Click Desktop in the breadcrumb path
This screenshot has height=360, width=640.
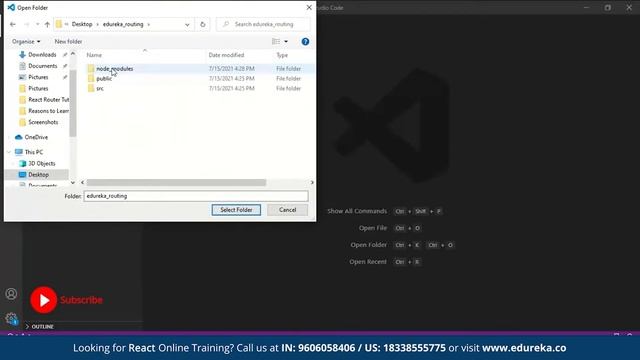[82, 24]
